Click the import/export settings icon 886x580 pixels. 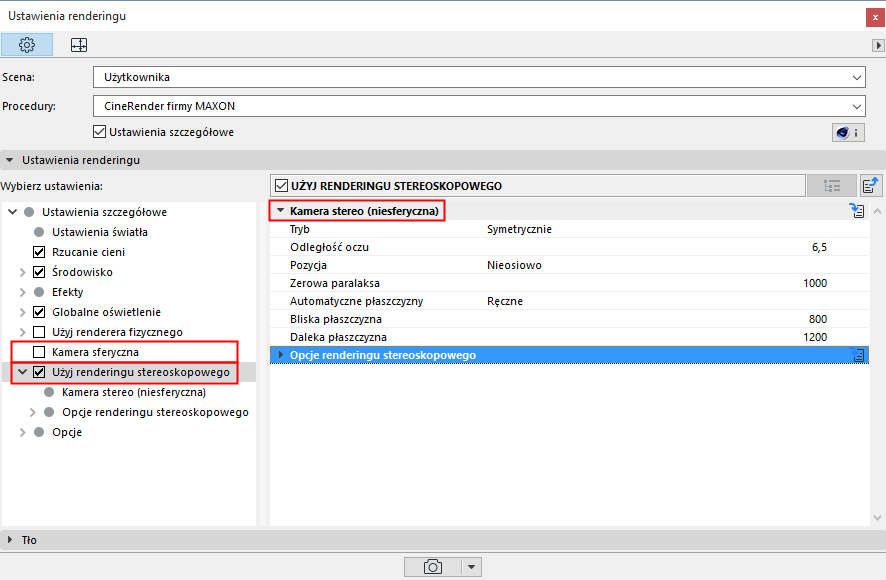(871, 185)
